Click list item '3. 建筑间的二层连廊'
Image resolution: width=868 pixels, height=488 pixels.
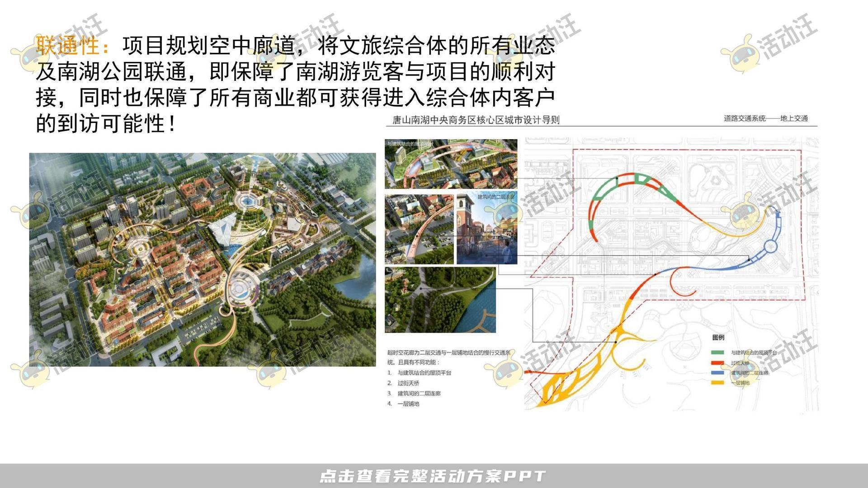(414, 394)
